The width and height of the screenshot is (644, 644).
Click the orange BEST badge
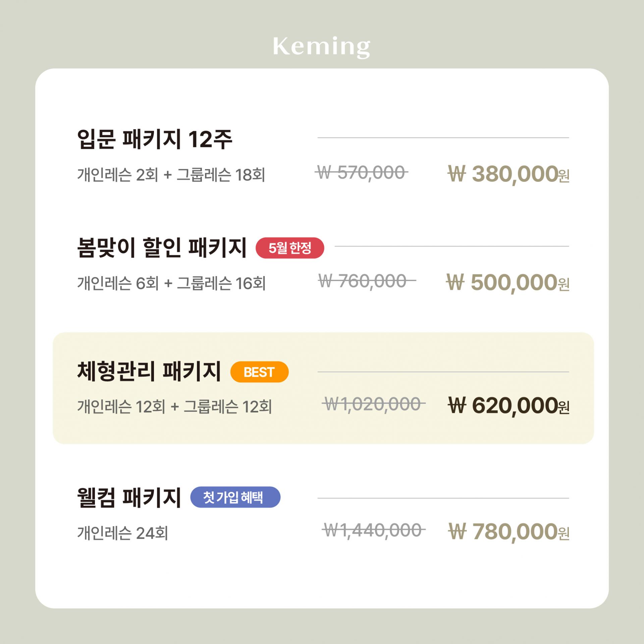coord(259,372)
